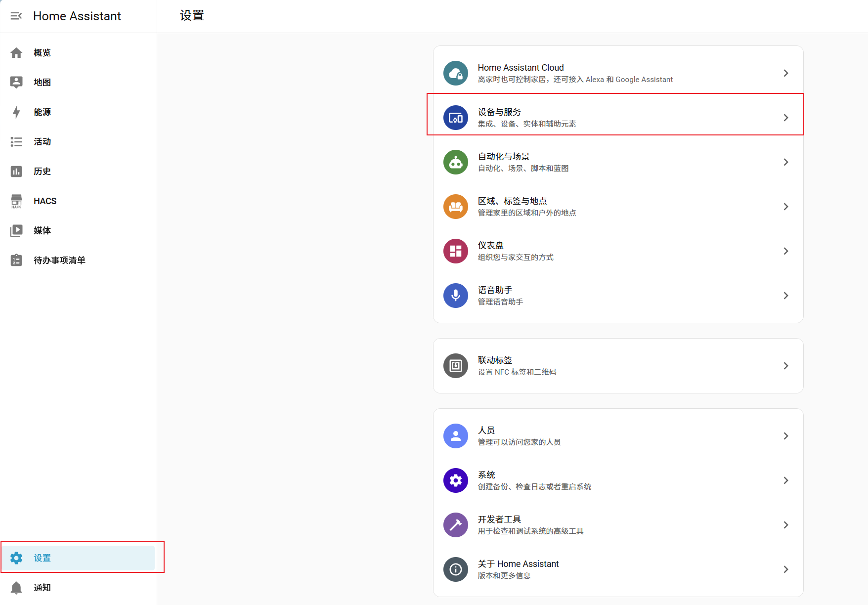
Task: Open the 仪表盘 dashboard icon
Action: tap(455, 251)
